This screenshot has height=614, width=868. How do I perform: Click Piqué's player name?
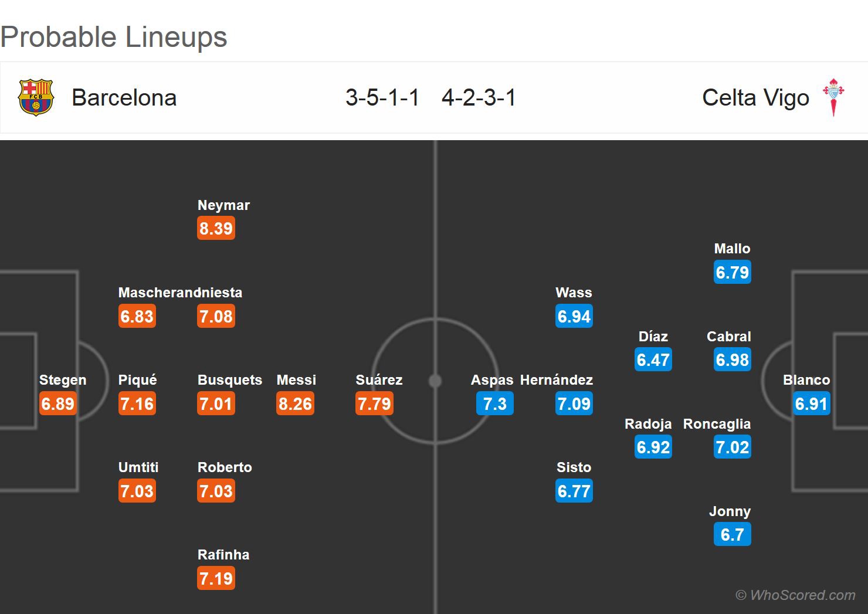click(x=138, y=380)
